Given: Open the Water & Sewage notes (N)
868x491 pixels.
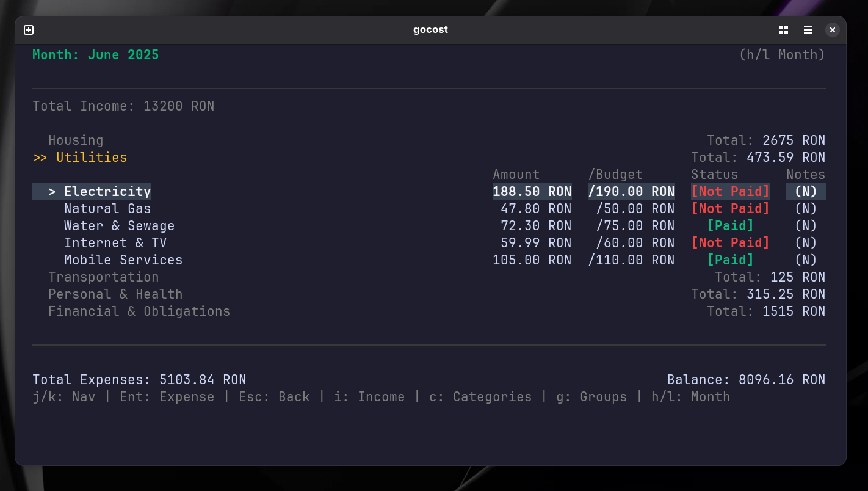Looking at the screenshot, I should (806, 226).
